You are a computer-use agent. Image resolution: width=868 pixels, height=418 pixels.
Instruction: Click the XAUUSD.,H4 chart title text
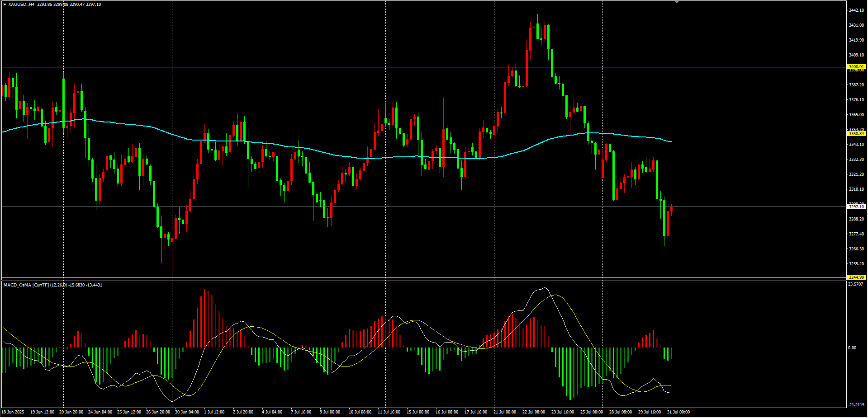(x=21, y=5)
